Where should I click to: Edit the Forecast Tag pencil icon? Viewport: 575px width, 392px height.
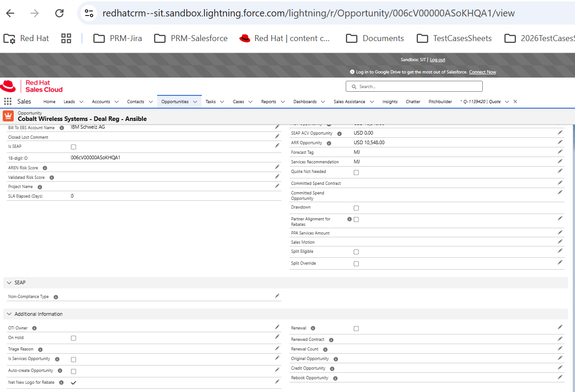(x=560, y=152)
